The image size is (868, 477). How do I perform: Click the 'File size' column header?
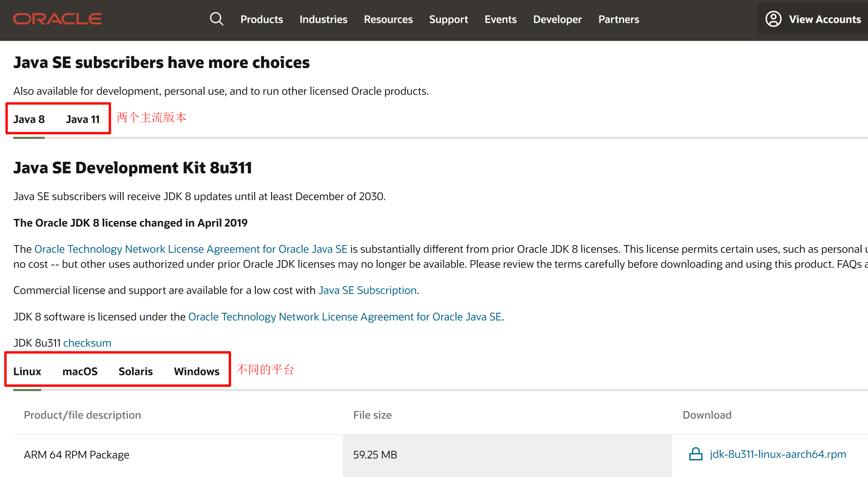click(372, 415)
